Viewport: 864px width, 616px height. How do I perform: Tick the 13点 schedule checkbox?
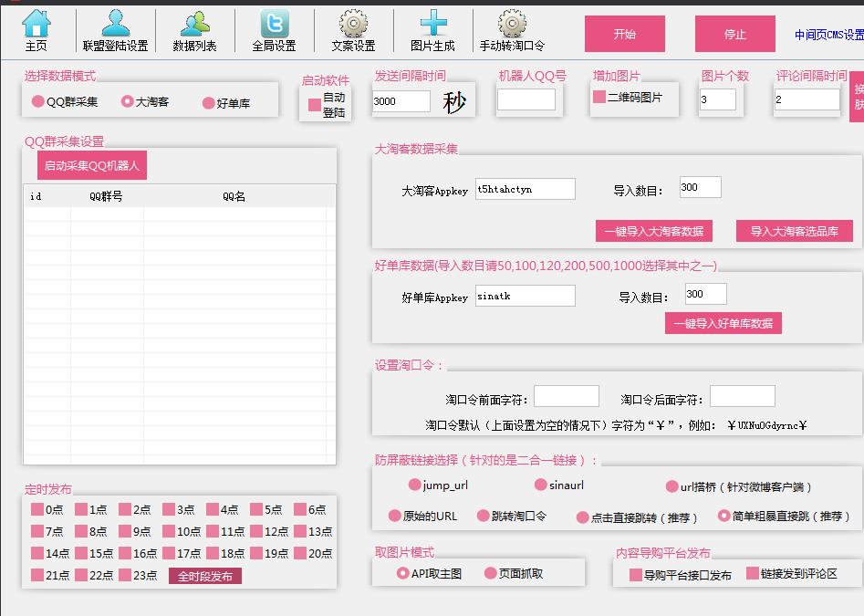(300, 531)
